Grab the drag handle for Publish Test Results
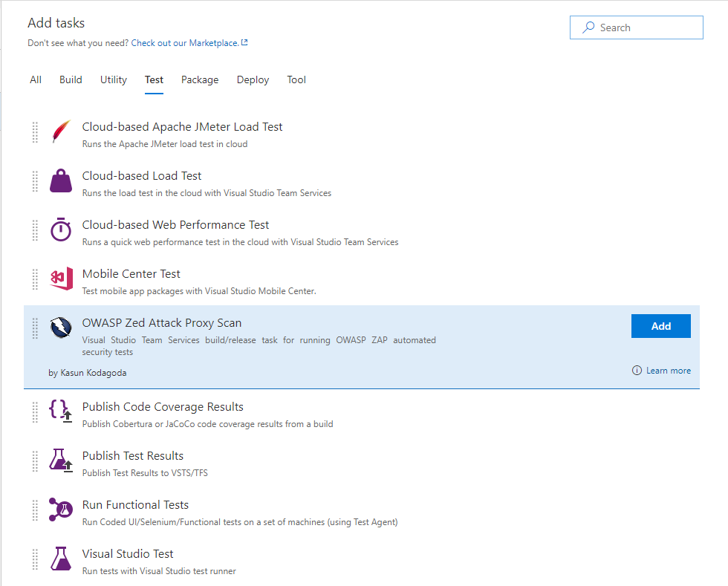 coord(35,461)
